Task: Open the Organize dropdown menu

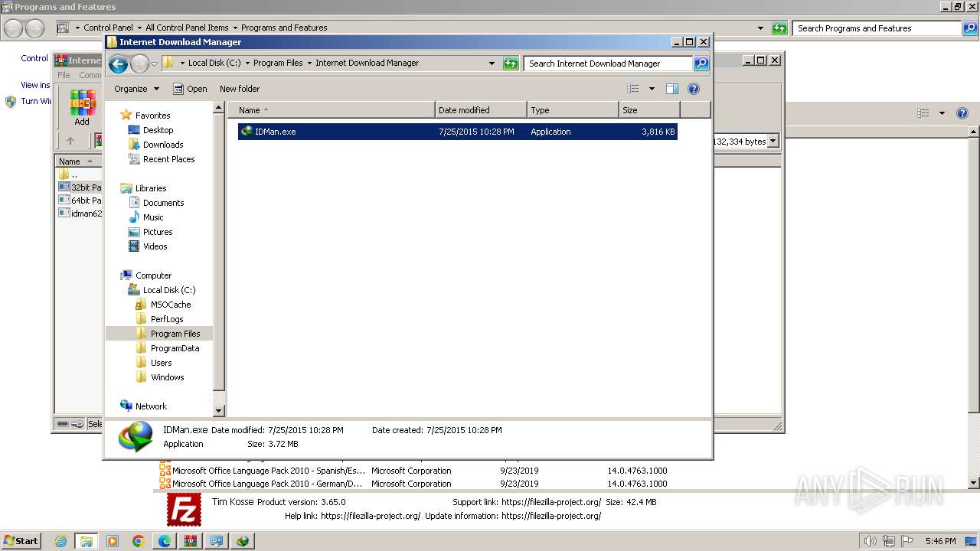Action: (136, 89)
